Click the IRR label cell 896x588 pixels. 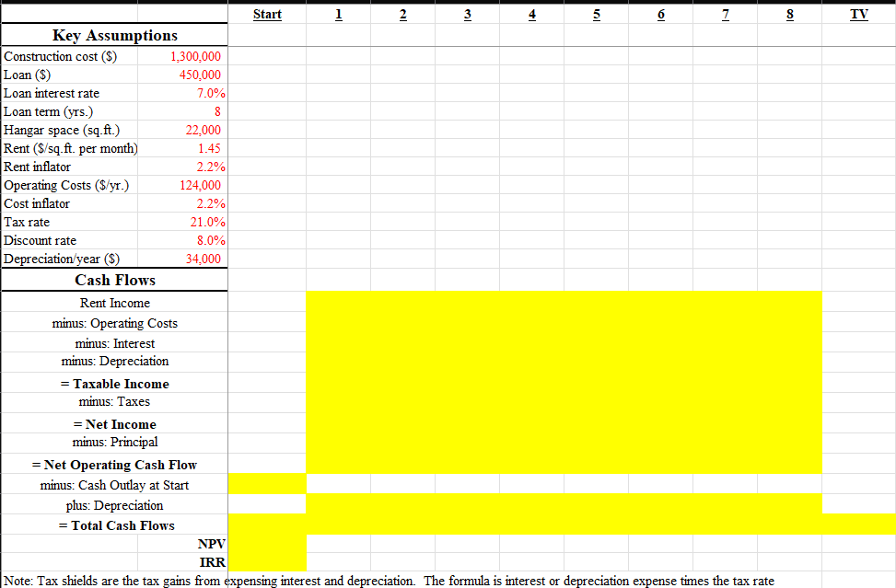(x=213, y=562)
